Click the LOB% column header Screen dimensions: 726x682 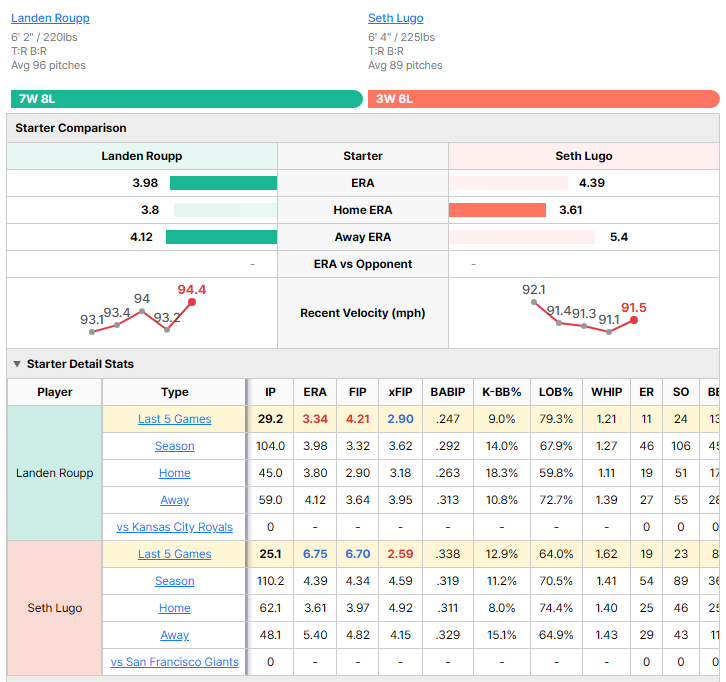click(556, 392)
